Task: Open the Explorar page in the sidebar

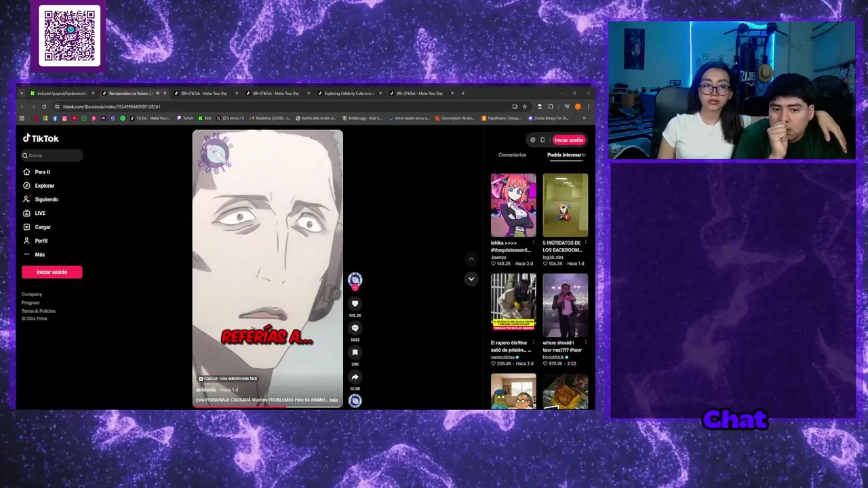Action: pos(39,186)
